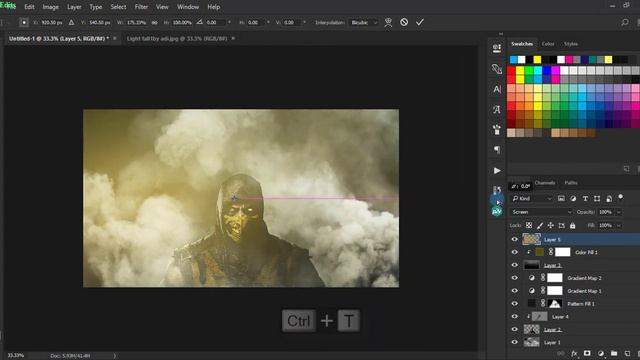
Task: Open the Libraries icon atop the side dock
Action: pyautogui.click(x=497, y=48)
